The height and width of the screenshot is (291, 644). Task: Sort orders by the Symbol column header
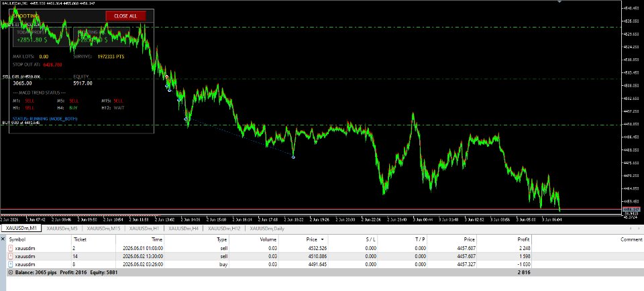point(17,239)
